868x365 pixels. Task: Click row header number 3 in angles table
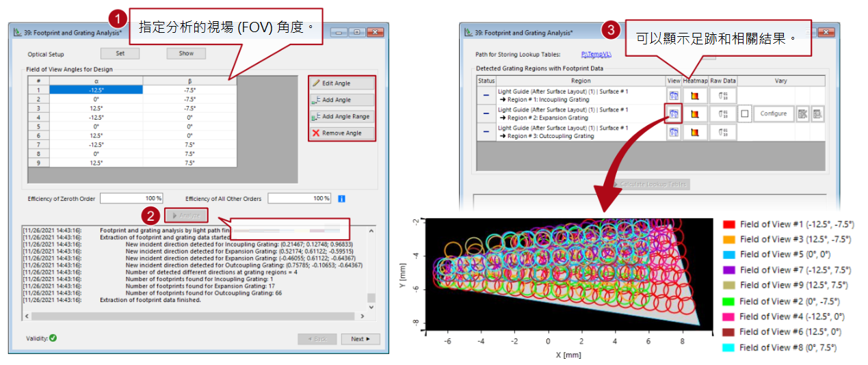point(38,108)
